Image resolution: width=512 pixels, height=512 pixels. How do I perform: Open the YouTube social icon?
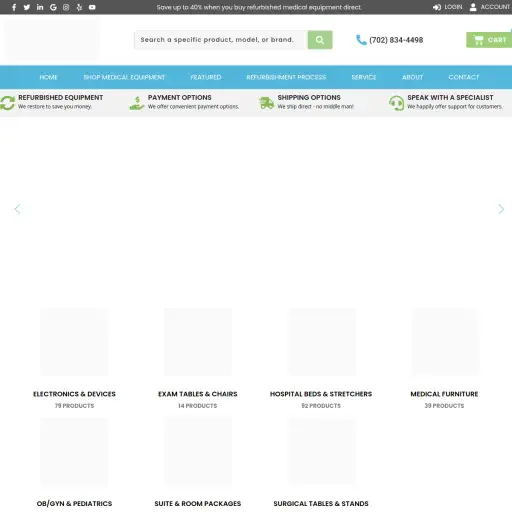click(x=92, y=7)
